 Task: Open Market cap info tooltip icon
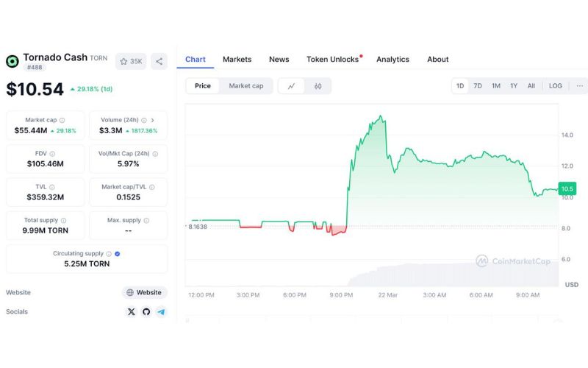coord(62,120)
